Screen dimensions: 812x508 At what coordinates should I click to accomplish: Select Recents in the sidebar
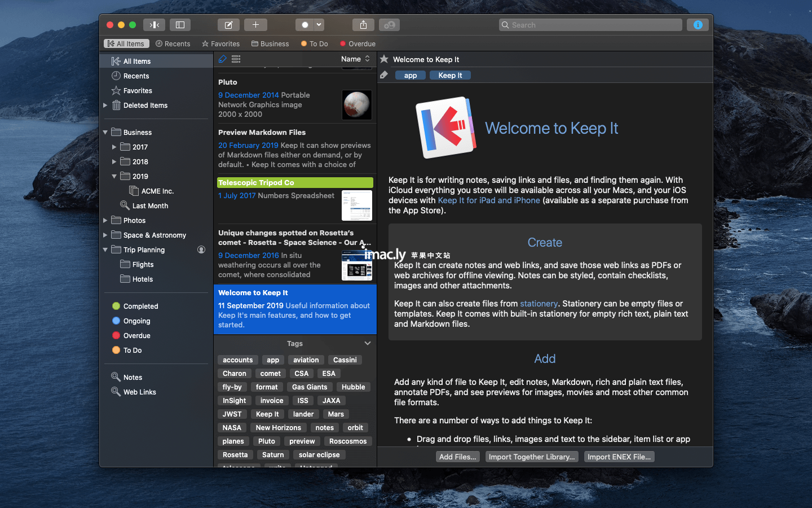(x=156, y=76)
